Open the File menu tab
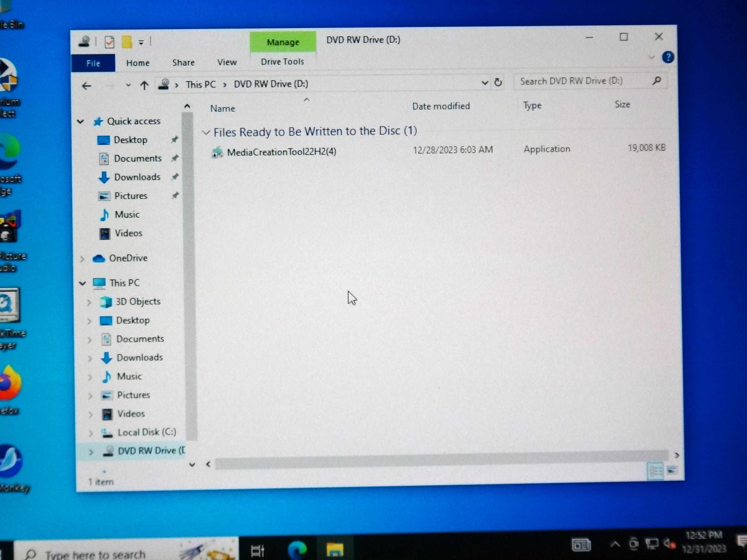 coord(93,63)
